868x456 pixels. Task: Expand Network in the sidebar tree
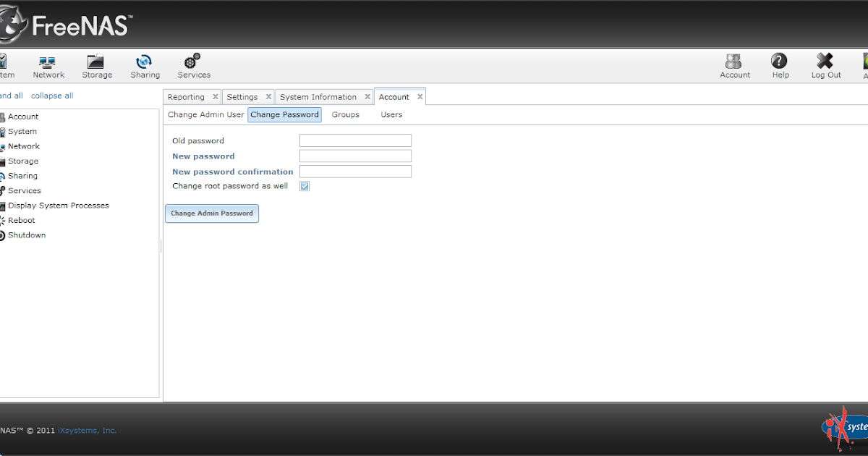(x=24, y=146)
